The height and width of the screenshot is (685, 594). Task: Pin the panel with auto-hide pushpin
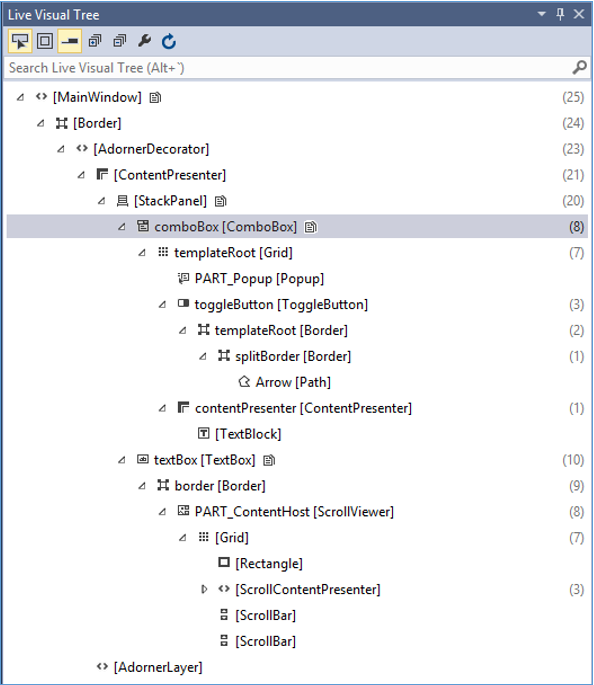560,14
